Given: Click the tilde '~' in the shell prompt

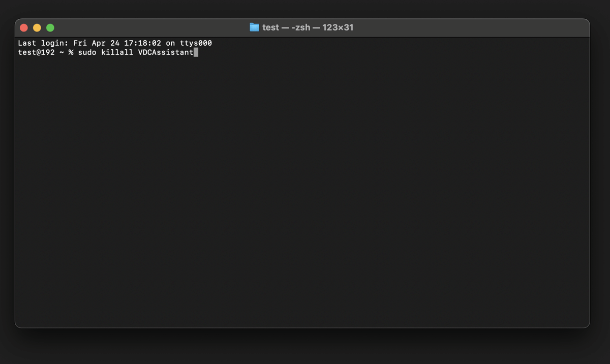Looking at the screenshot, I should point(62,52).
